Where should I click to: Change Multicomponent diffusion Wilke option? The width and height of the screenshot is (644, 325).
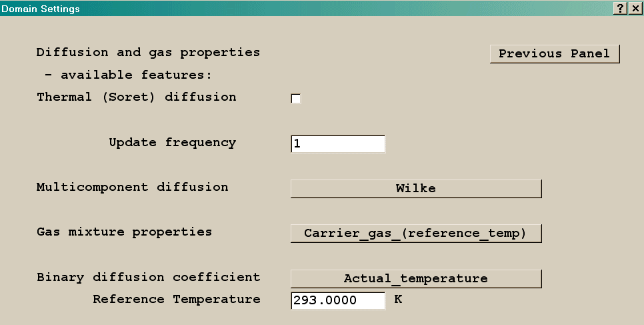click(x=415, y=189)
